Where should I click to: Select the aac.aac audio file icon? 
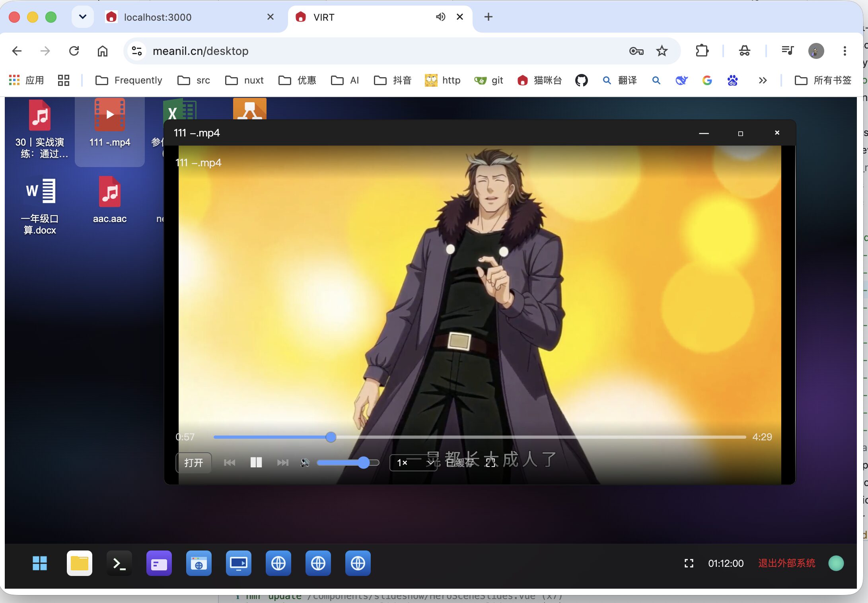click(110, 200)
